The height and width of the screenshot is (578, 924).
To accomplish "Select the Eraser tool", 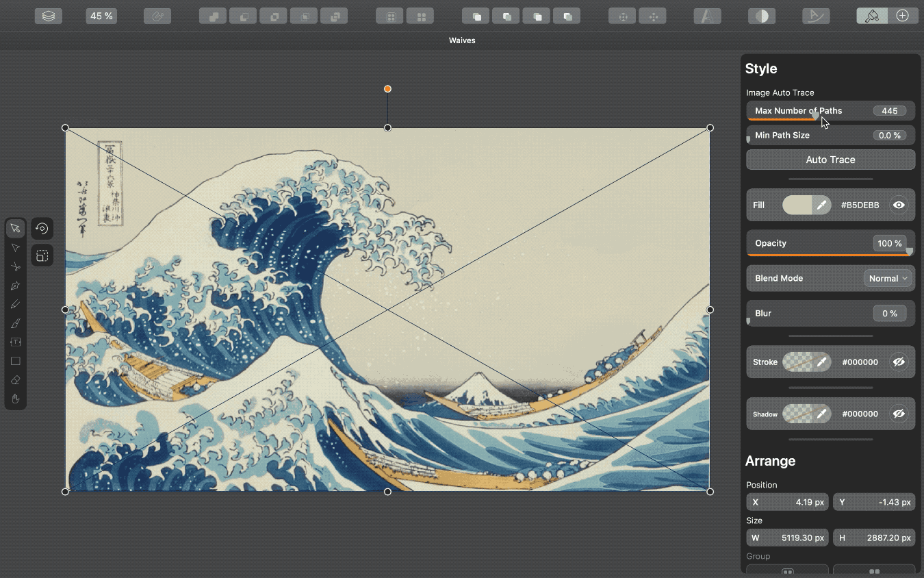I will tap(15, 380).
